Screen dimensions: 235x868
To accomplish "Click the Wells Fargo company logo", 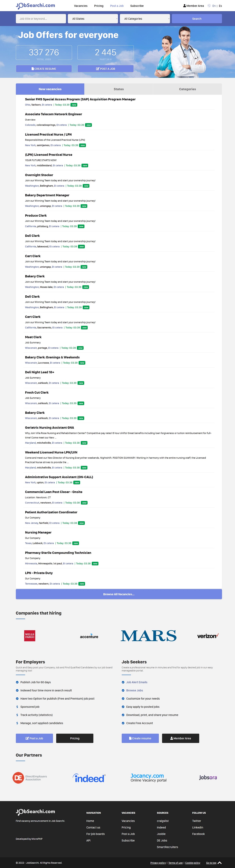I will [30, 636].
